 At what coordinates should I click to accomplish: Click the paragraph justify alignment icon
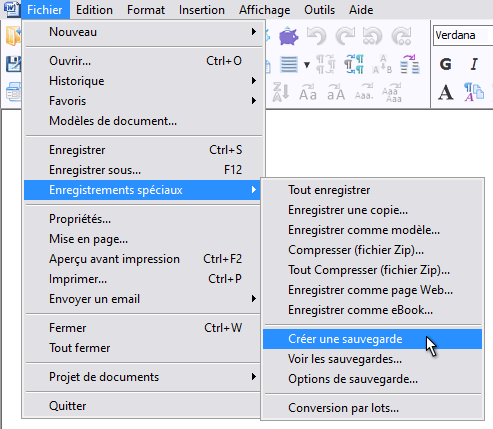tap(289, 64)
